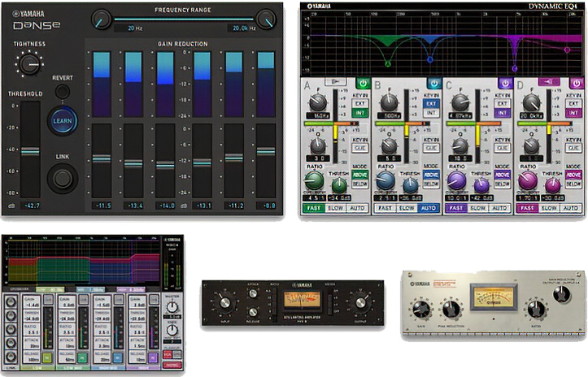Click Band D high-shelf filter shape icon
This screenshot has width=588, height=377.
[549, 81]
